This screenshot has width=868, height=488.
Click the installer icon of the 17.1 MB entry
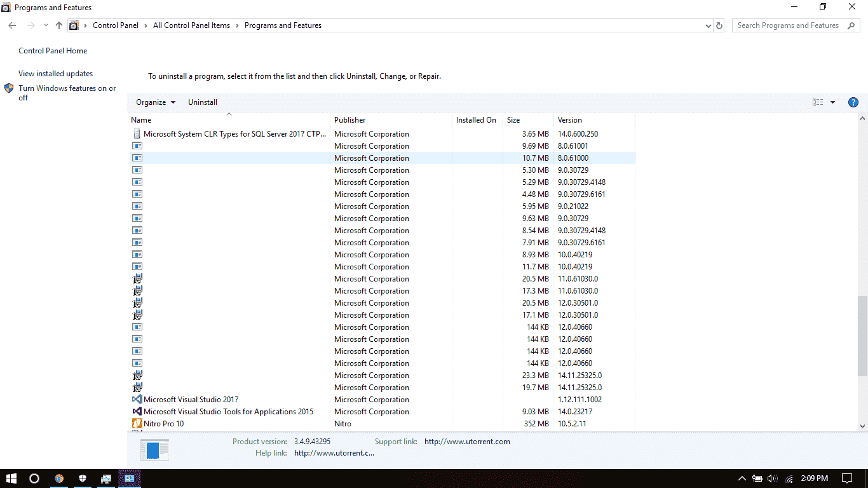tap(137, 315)
